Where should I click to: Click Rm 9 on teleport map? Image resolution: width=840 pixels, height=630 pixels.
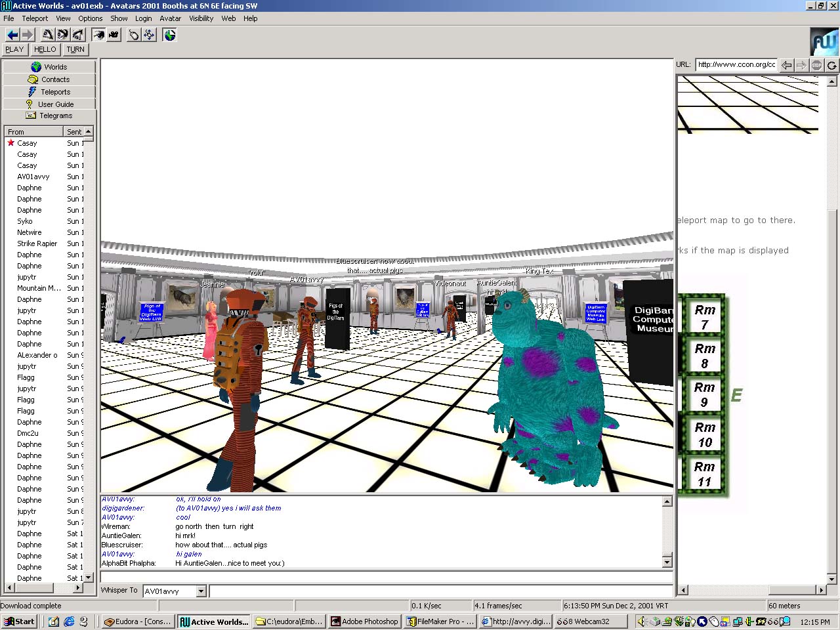[704, 394]
